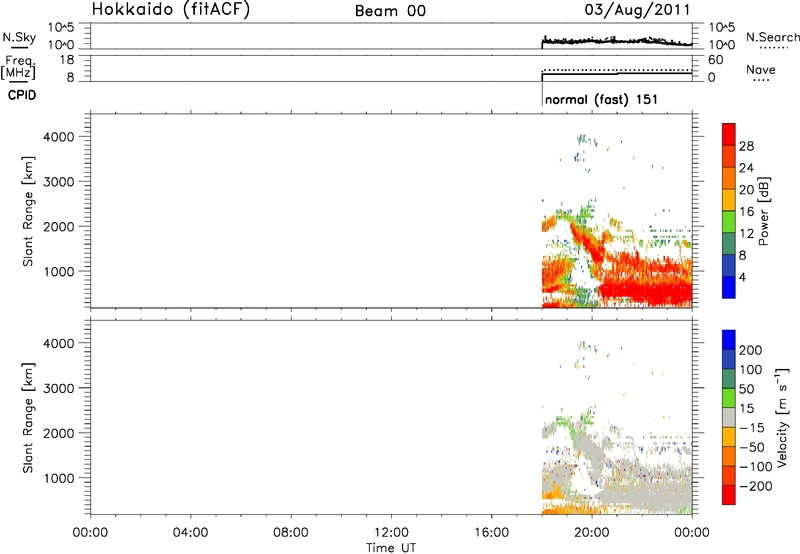Pick the Velocity colorbar segment between 50 and 100

click(729, 379)
